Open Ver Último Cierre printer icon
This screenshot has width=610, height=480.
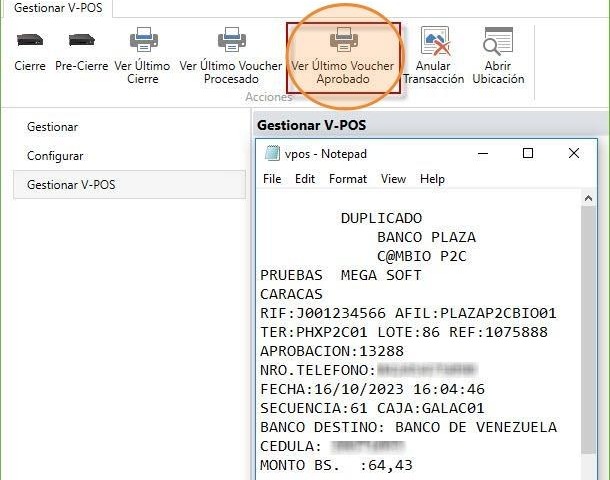pyautogui.click(x=144, y=39)
